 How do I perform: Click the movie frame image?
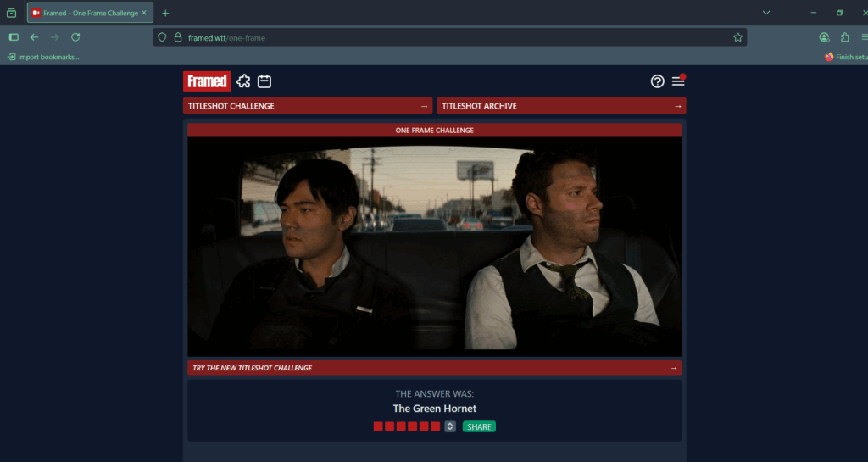point(434,246)
